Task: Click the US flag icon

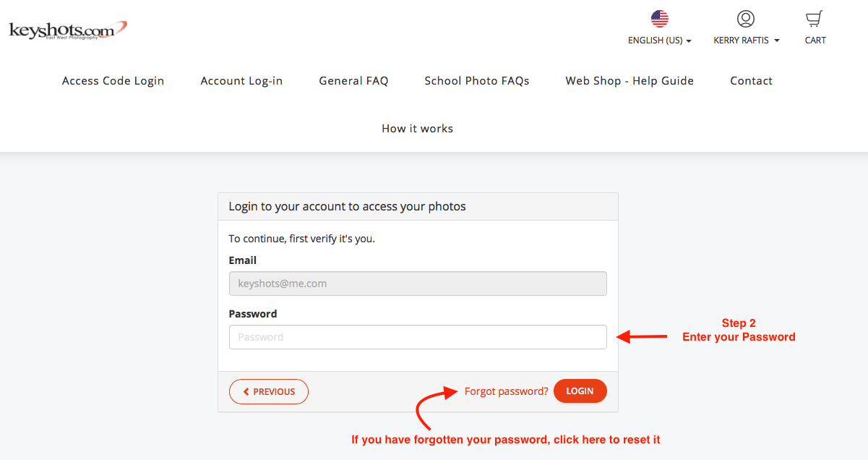Action: click(x=659, y=19)
